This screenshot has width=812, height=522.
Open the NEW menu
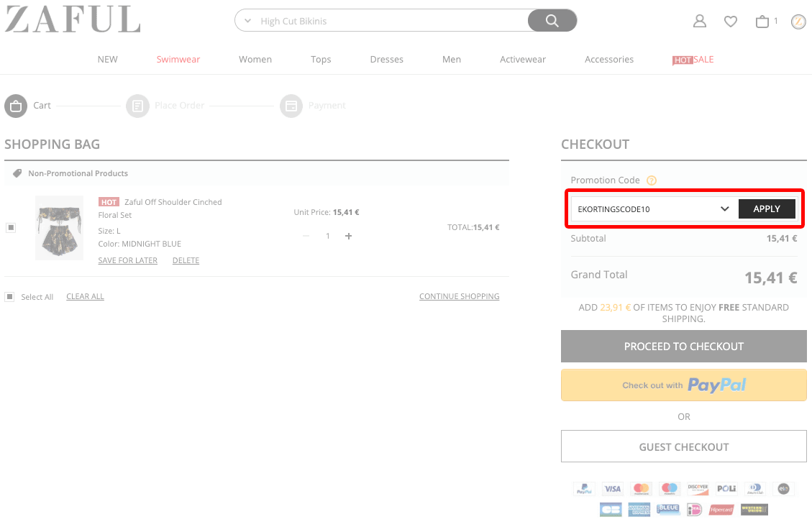pos(108,60)
